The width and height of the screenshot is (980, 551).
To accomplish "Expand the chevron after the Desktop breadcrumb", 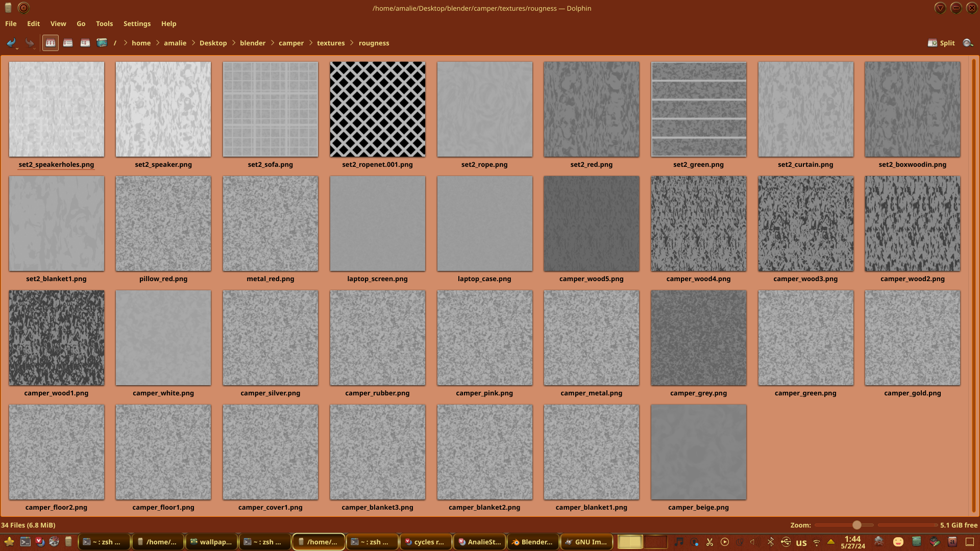I will click(x=234, y=43).
